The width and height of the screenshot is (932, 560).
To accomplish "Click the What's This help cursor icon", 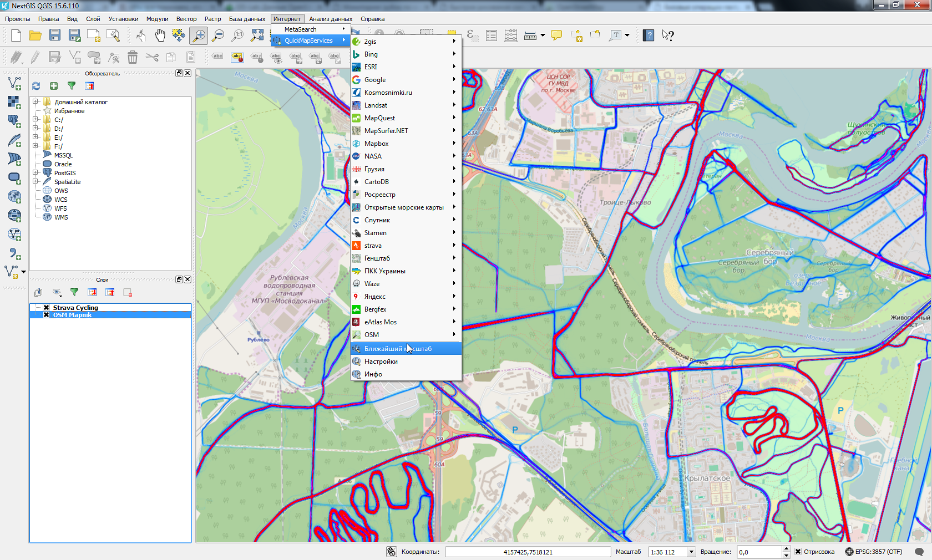I will pos(668,35).
